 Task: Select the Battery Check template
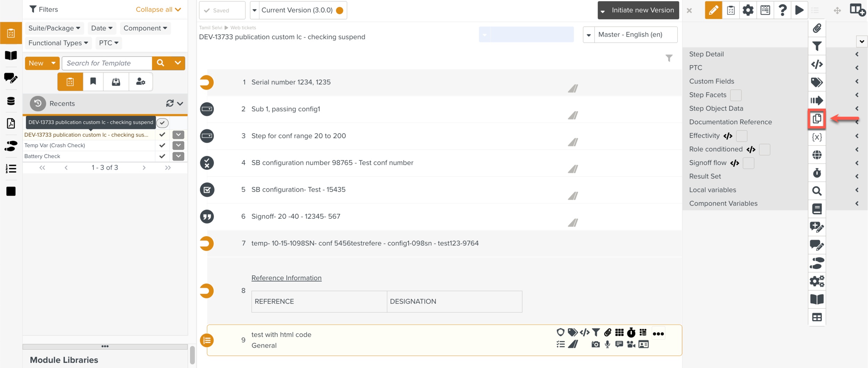(x=42, y=156)
